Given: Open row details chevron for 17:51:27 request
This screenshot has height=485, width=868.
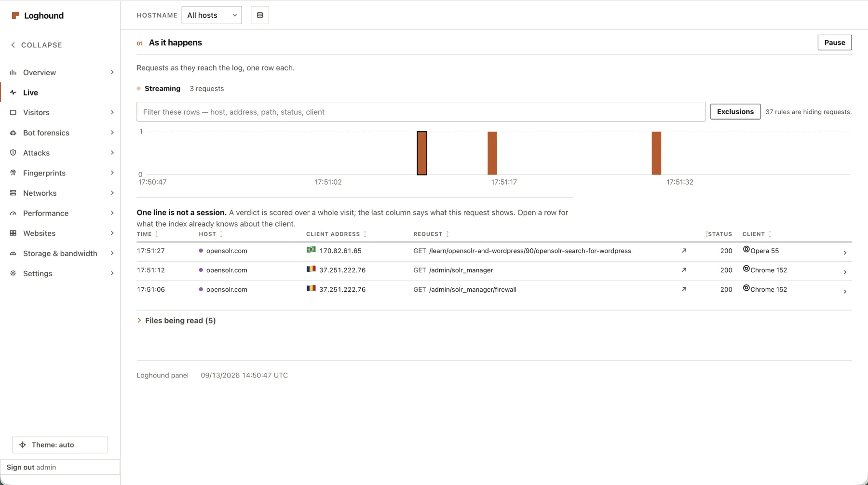Looking at the screenshot, I should [x=845, y=253].
